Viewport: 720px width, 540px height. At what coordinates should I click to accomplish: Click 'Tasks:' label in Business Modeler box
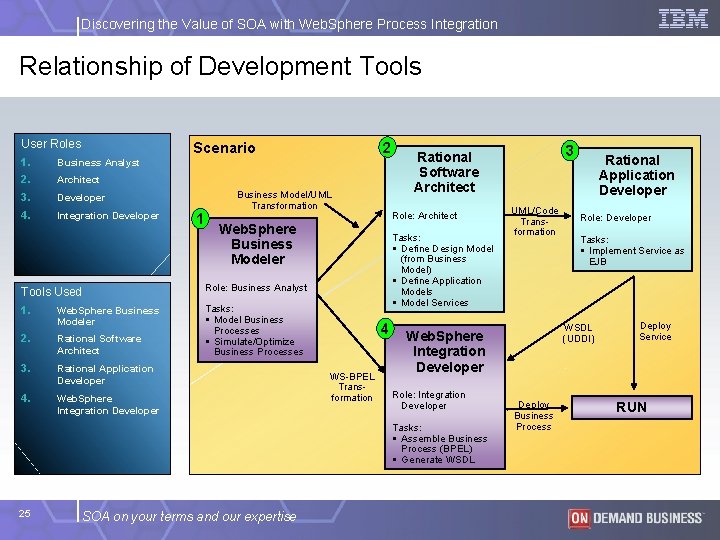click(219, 309)
